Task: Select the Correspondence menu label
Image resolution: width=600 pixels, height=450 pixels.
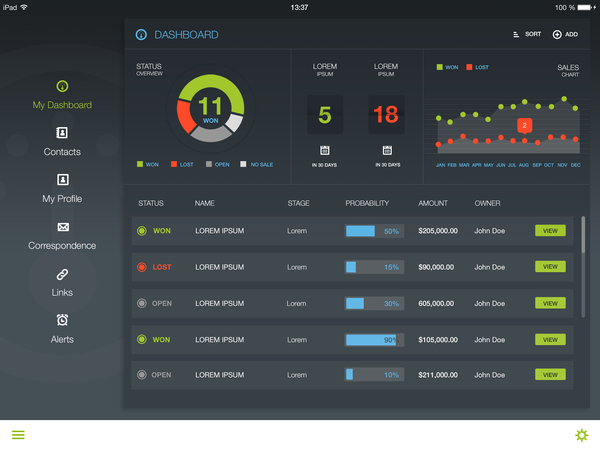Action: click(x=62, y=246)
